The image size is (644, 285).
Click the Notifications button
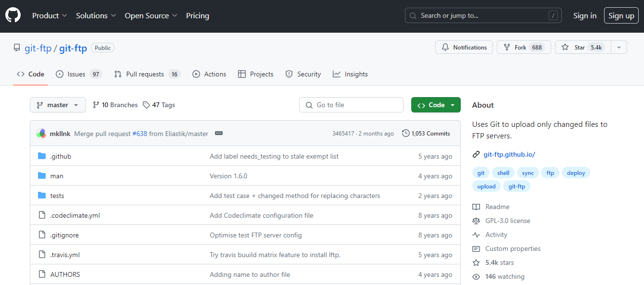click(x=464, y=47)
